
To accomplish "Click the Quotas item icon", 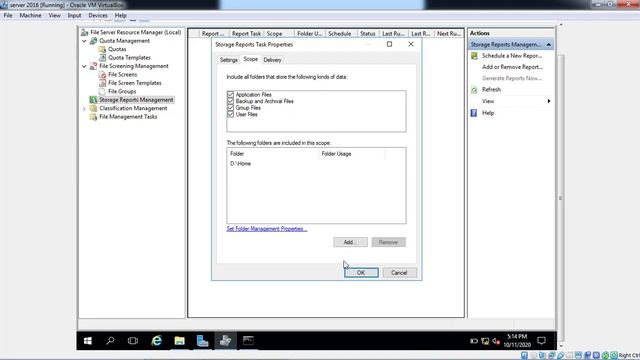I will (102, 49).
